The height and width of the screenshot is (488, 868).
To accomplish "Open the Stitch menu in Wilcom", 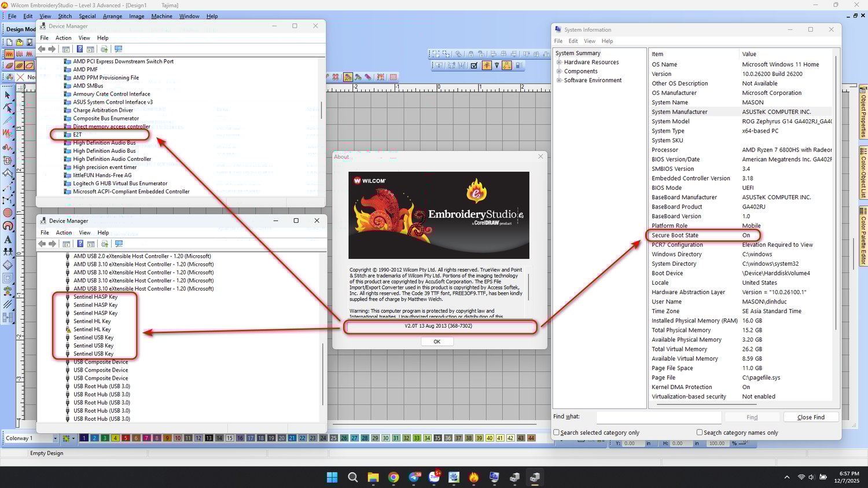I will [65, 16].
